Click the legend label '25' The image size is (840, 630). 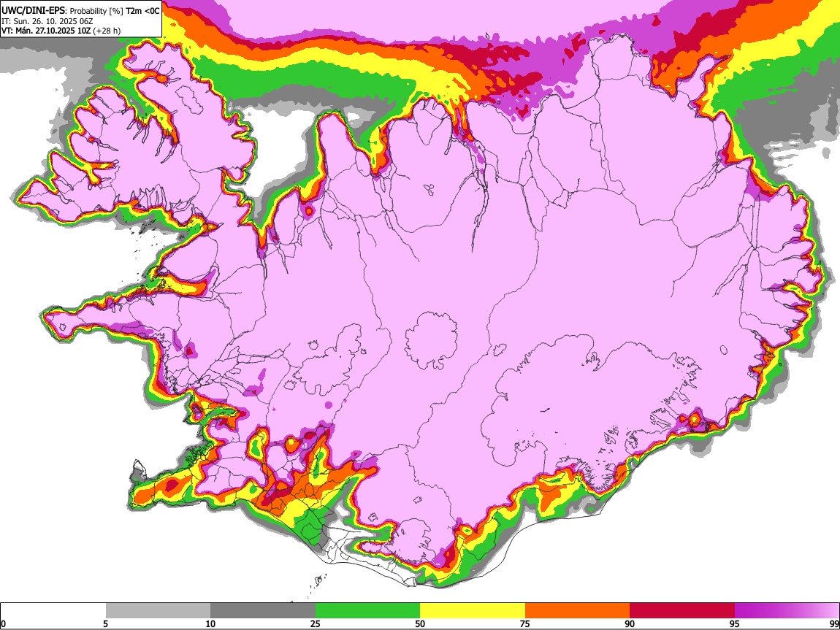point(315,624)
